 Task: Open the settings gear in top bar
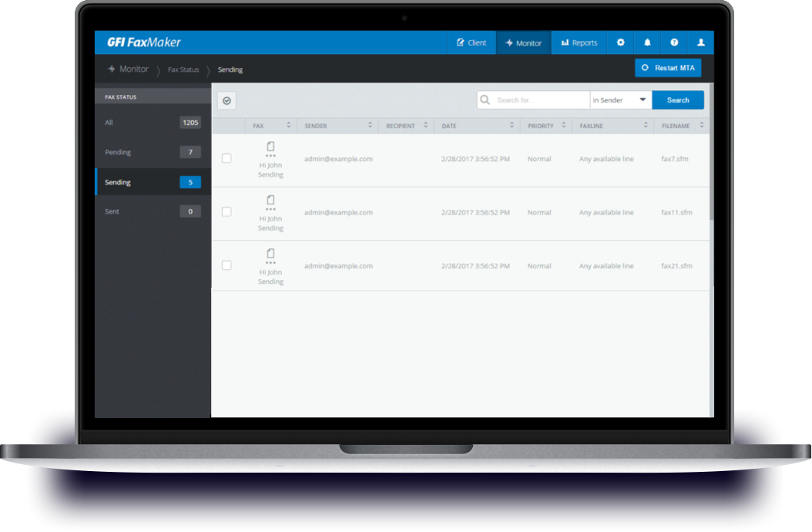620,42
